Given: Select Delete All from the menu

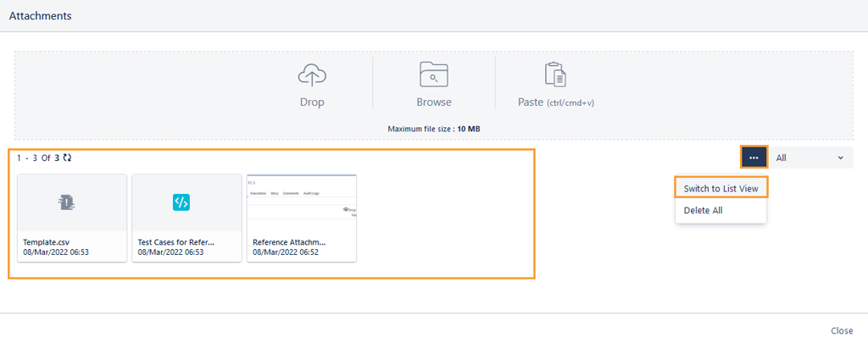Looking at the screenshot, I should (703, 210).
